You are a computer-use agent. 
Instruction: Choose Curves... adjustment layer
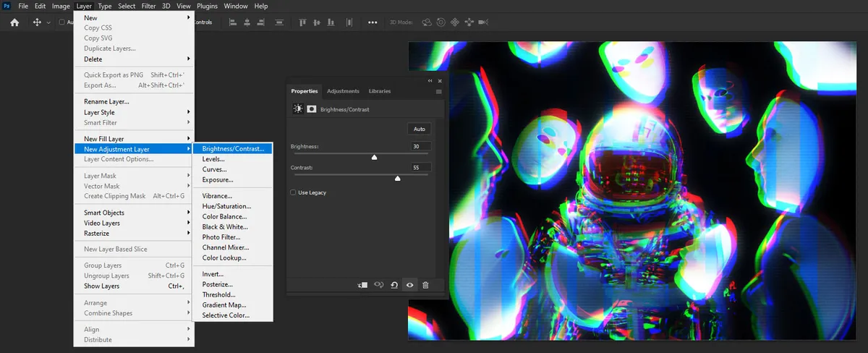[x=233, y=169]
